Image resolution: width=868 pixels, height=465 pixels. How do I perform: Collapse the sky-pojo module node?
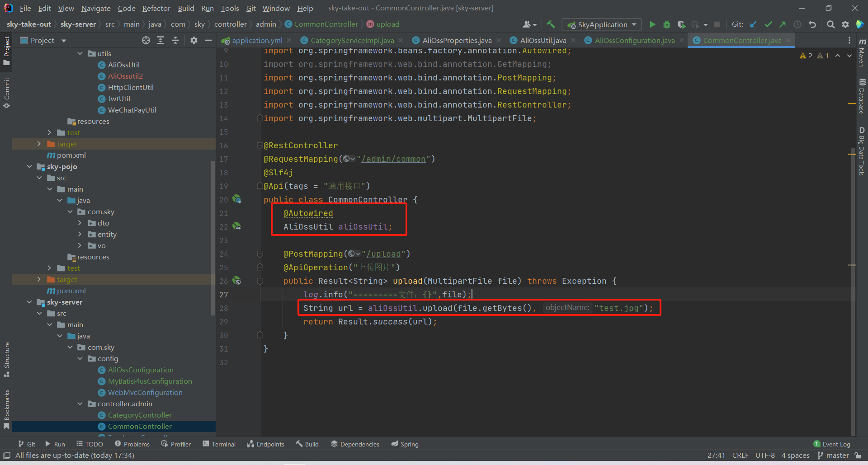29,166
